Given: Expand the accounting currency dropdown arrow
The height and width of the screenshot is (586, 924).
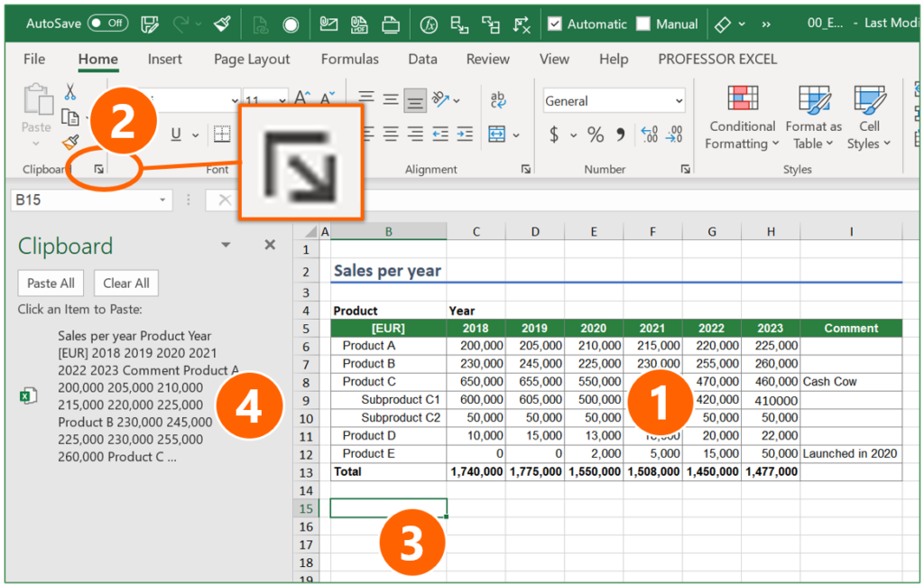Looking at the screenshot, I should (x=573, y=135).
